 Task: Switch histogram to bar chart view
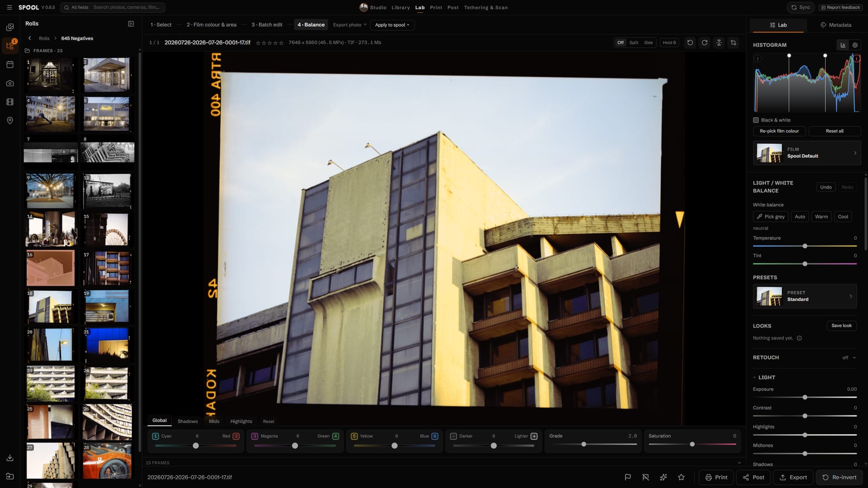pyautogui.click(x=843, y=45)
